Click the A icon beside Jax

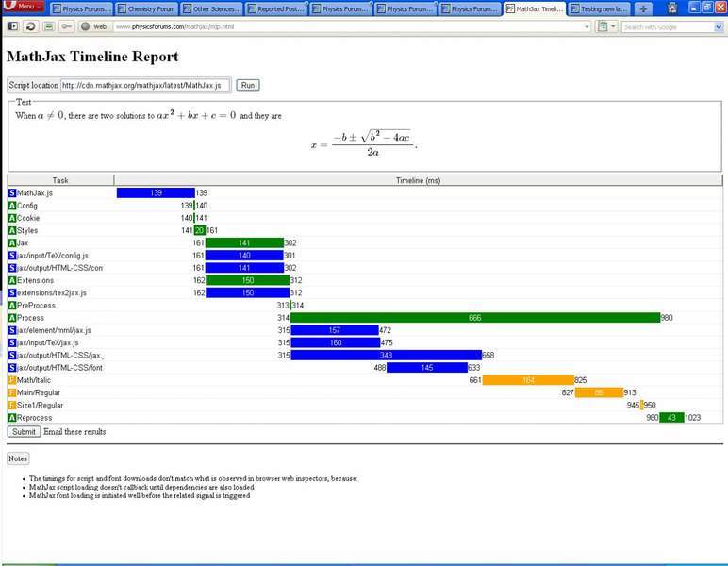pyautogui.click(x=12, y=243)
